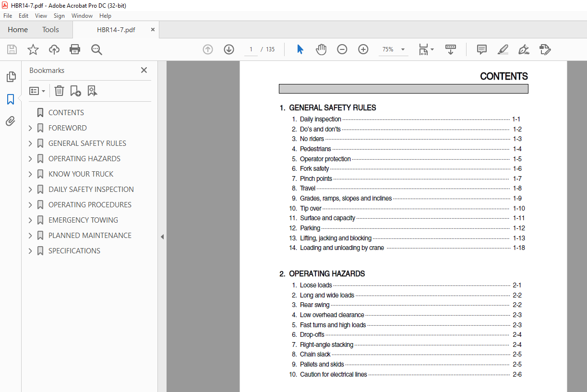Jump to the KNOW YOUR TRUCK bookmark label
This screenshot has width=587, height=392.
81,174
